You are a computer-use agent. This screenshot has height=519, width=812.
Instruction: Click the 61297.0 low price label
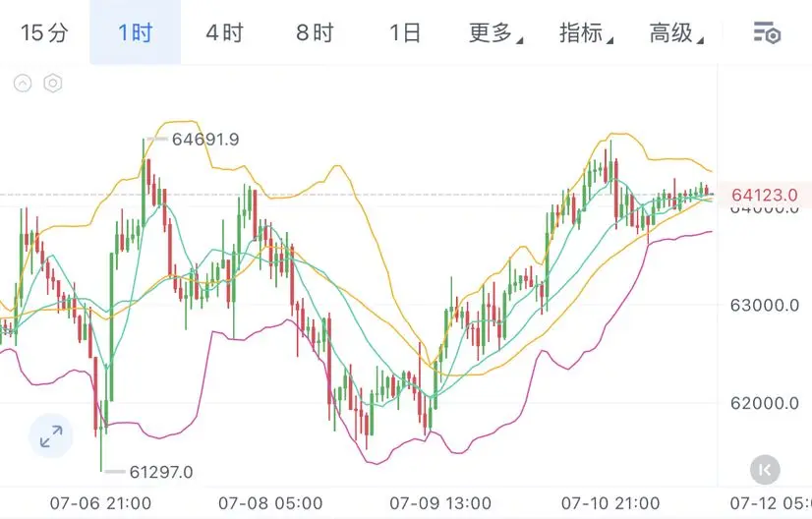[x=161, y=472]
